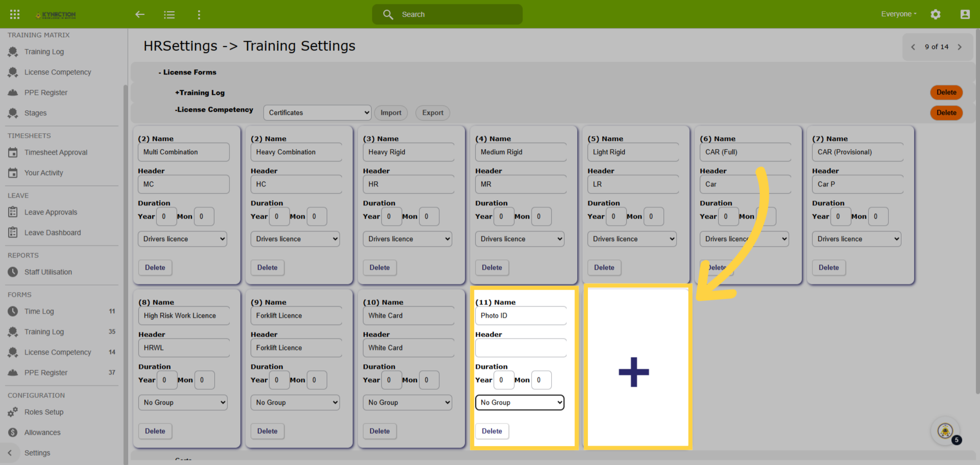Open Allowances in Configuration
The width and height of the screenshot is (980, 465).
[x=42, y=432]
